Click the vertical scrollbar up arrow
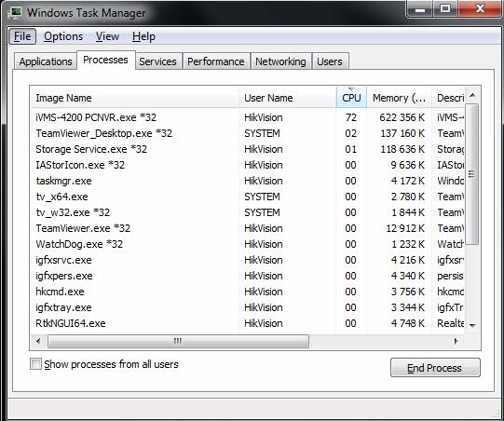Image resolution: width=504 pixels, height=421 pixels. click(472, 95)
